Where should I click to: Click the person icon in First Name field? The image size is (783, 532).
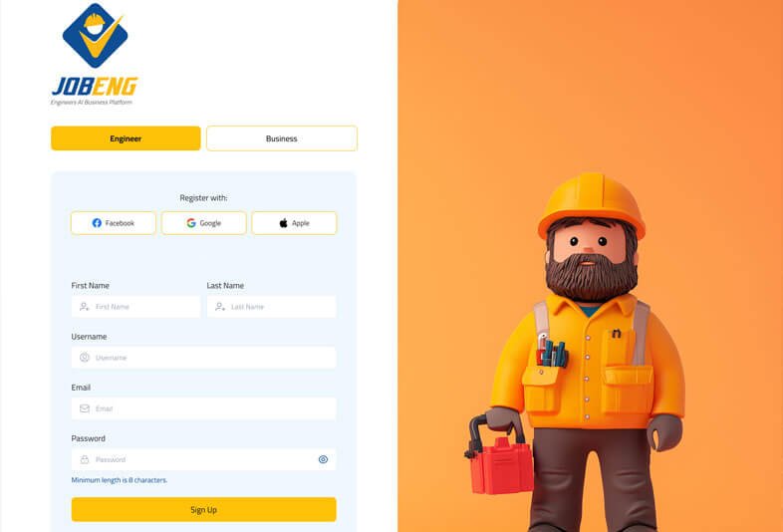click(x=85, y=307)
